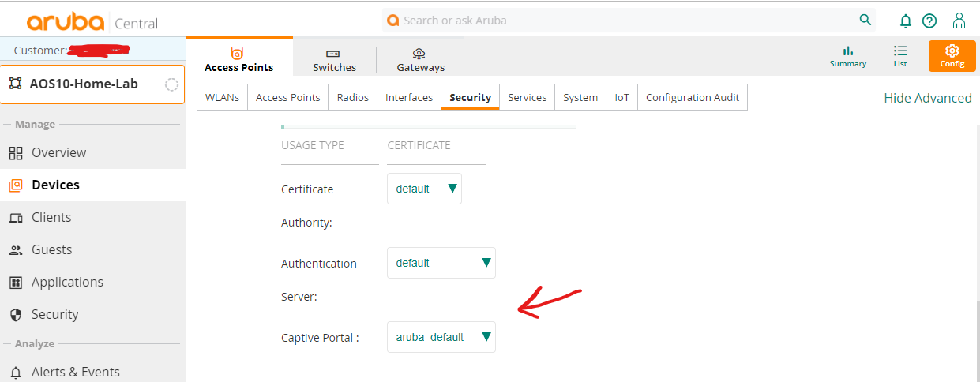
Task: Select the Switches device icon
Action: pos(334,59)
